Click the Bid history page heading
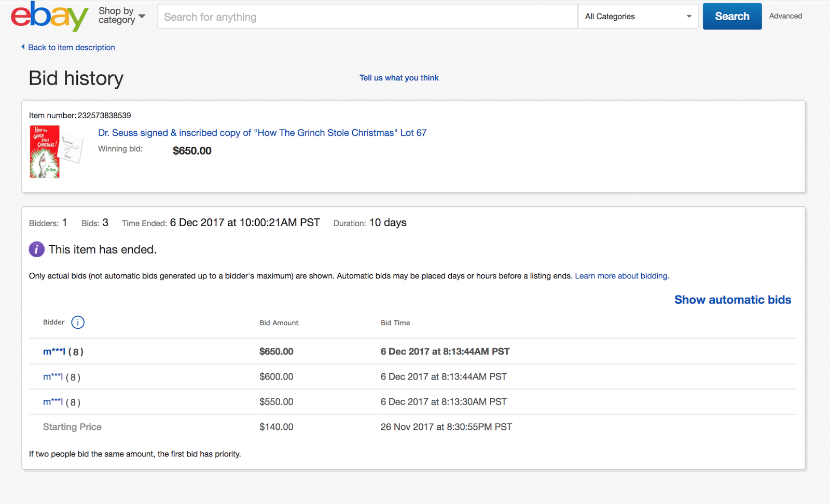This screenshot has width=830, height=504. 76,78
